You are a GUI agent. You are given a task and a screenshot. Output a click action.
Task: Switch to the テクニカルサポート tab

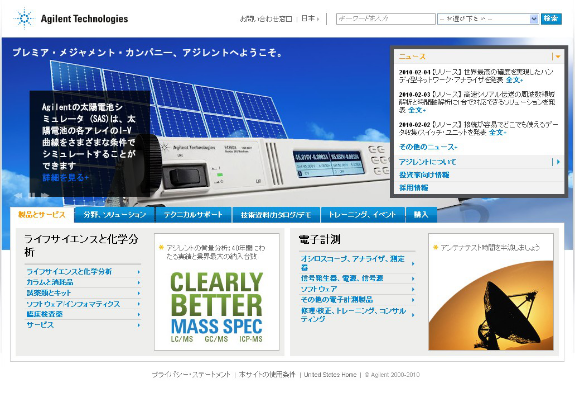click(x=193, y=215)
